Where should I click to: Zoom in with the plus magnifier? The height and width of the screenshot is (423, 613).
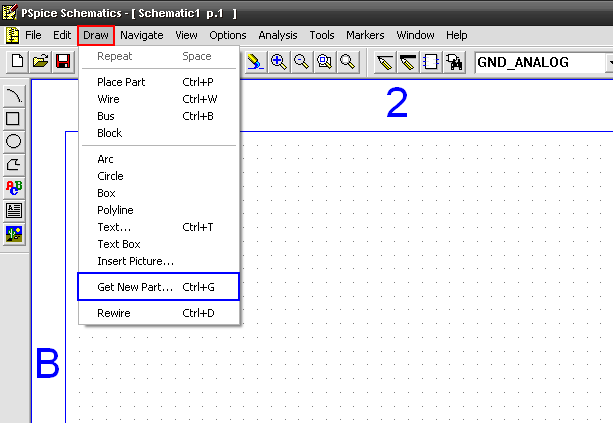pos(278,62)
